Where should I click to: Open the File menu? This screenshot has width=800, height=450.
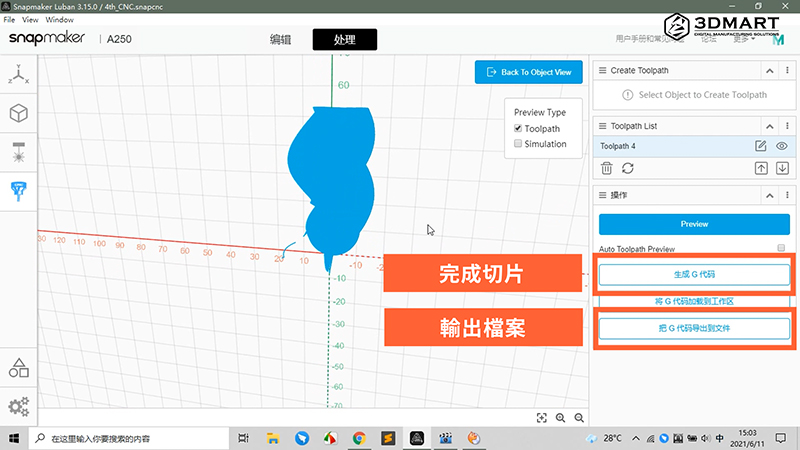10,19
